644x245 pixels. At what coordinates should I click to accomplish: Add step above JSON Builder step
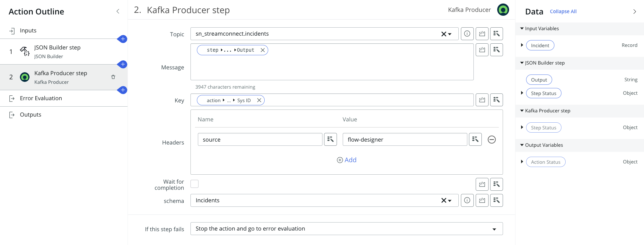coord(123,39)
